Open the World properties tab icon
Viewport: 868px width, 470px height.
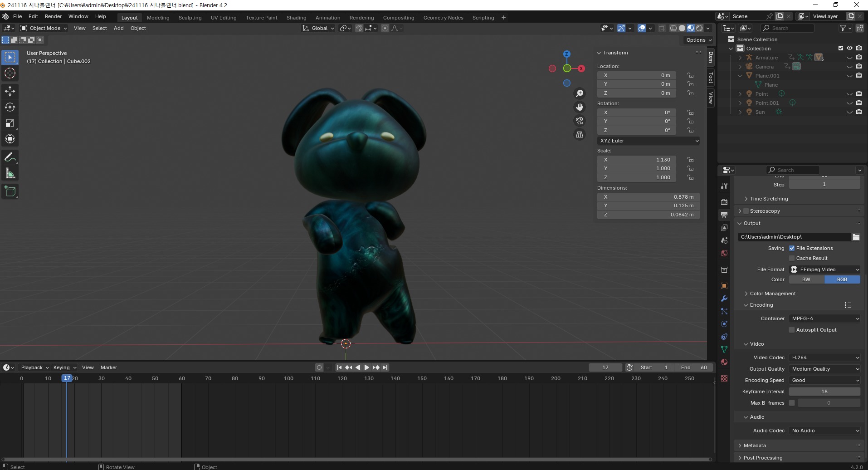coord(724,253)
